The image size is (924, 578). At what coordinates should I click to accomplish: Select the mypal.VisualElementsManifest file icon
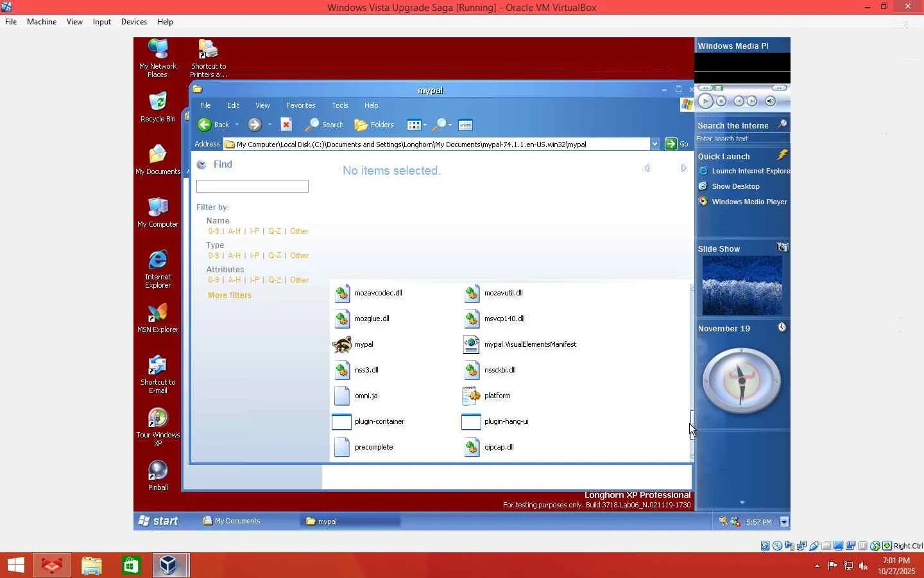click(472, 344)
